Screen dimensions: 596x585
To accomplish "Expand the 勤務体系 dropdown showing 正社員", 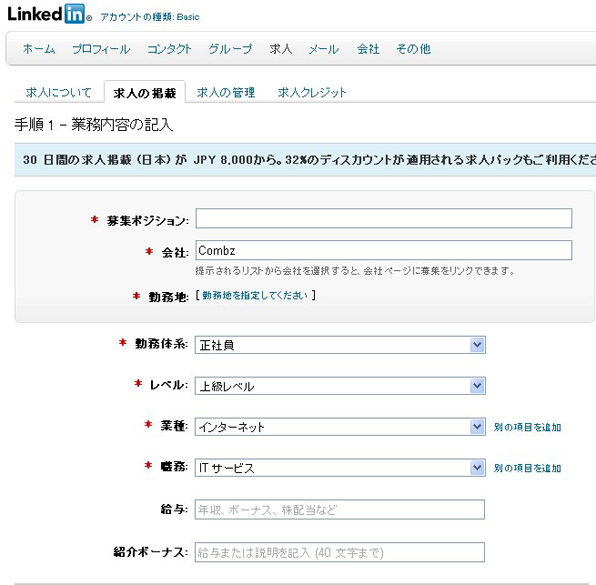I will click(x=340, y=345).
